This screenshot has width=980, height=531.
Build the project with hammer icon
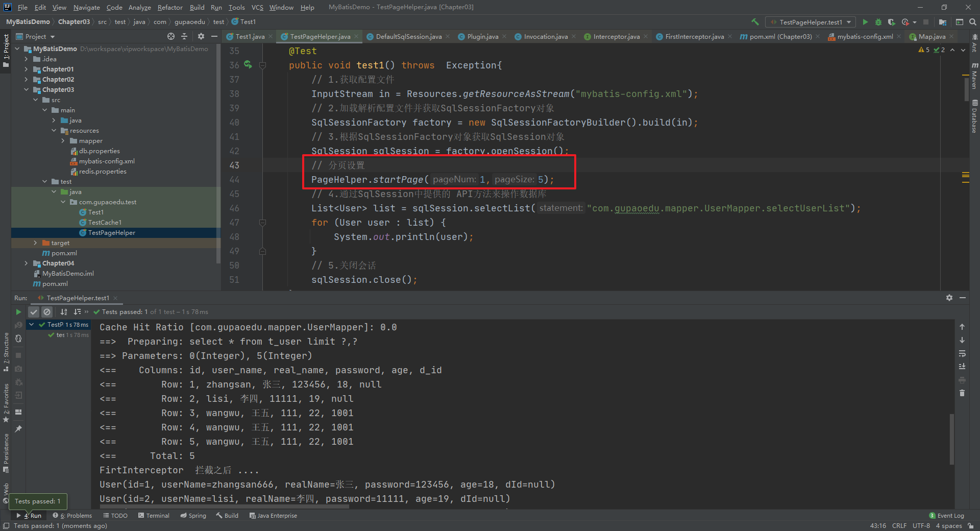click(x=755, y=22)
